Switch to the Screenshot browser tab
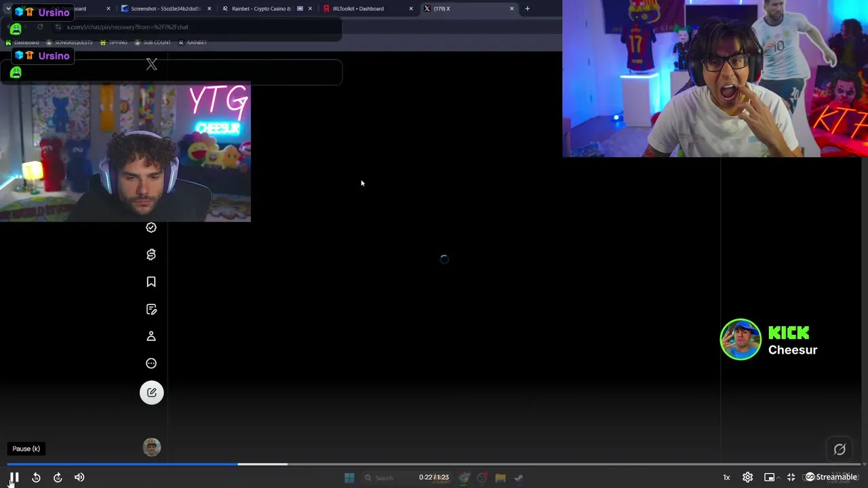 [x=166, y=9]
